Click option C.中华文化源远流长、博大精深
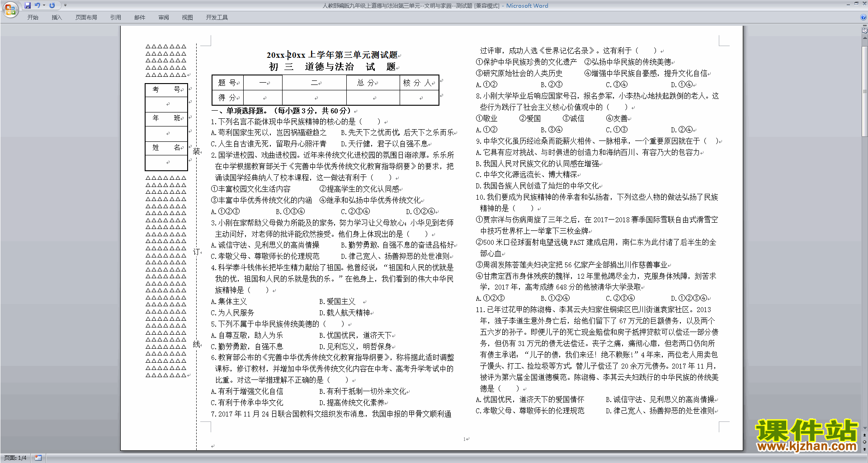Screen dimensions: 868x463 527,175
